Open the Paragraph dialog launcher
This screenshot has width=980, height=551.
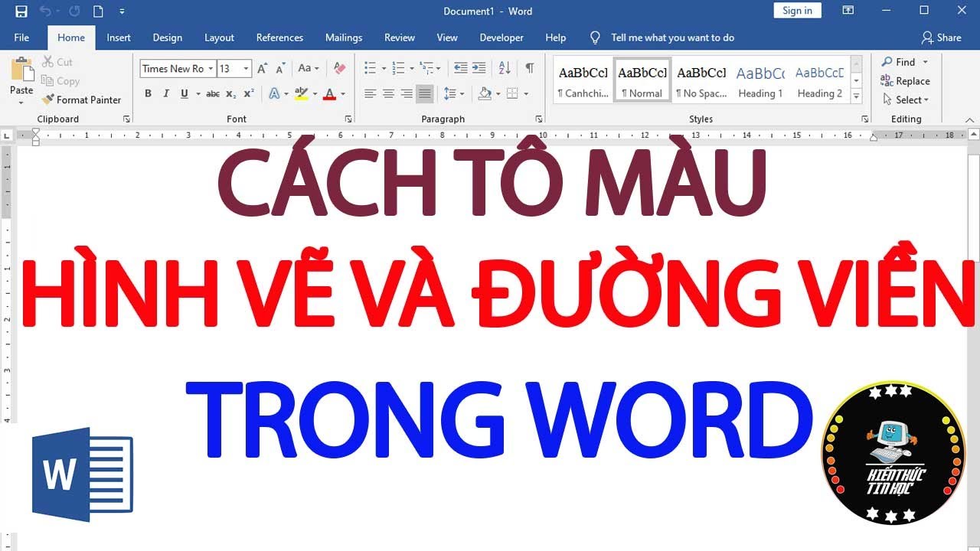[x=539, y=119]
